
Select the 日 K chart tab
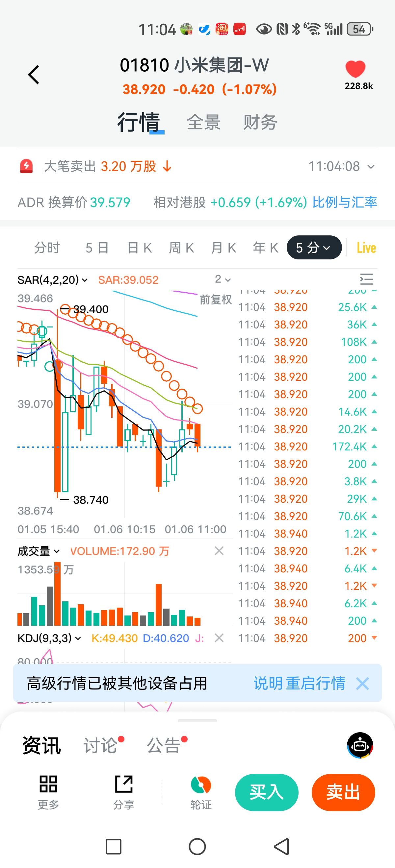[x=140, y=248]
